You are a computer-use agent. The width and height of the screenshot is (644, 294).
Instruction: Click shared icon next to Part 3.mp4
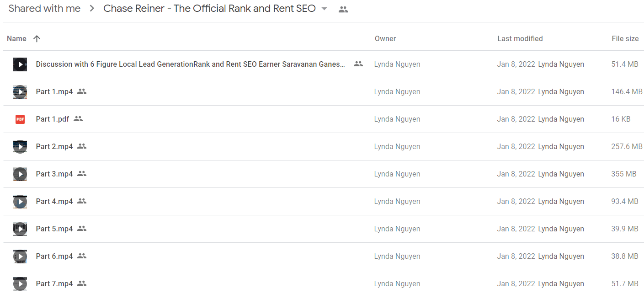82,174
